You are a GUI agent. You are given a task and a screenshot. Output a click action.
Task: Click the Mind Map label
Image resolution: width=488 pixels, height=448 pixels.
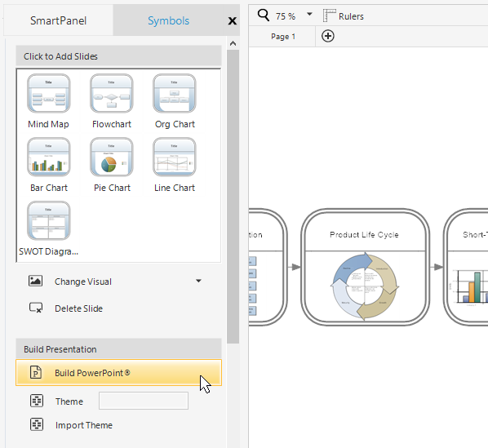coord(48,124)
